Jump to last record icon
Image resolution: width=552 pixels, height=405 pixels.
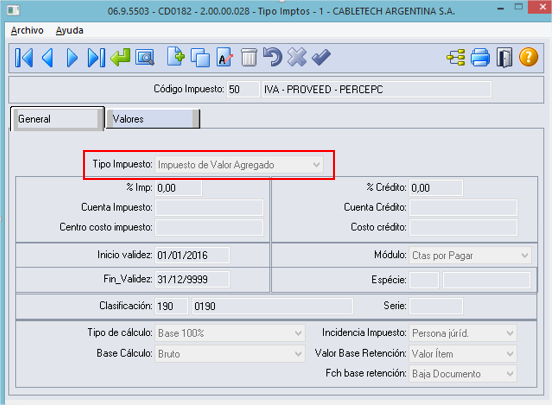click(x=96, y=58)
